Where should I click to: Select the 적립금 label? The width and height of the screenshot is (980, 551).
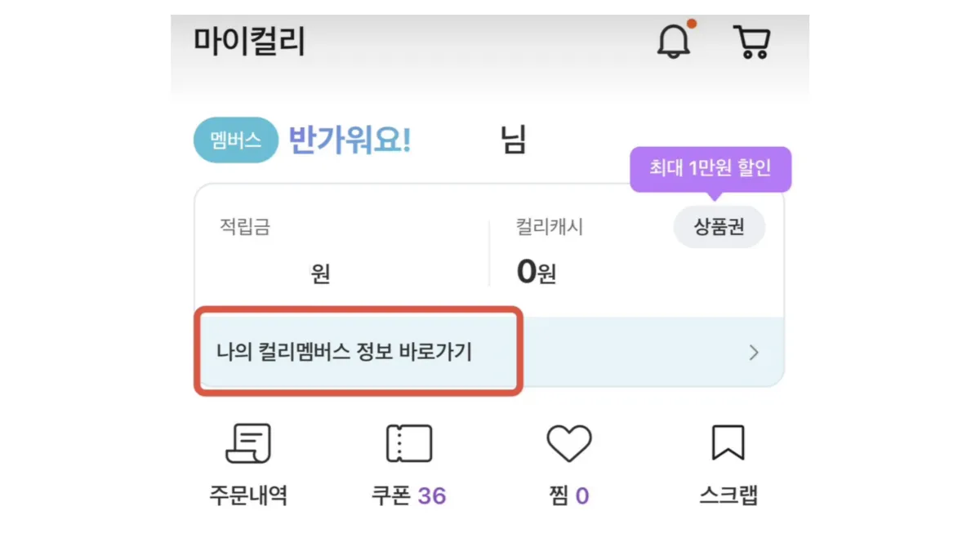244,227
